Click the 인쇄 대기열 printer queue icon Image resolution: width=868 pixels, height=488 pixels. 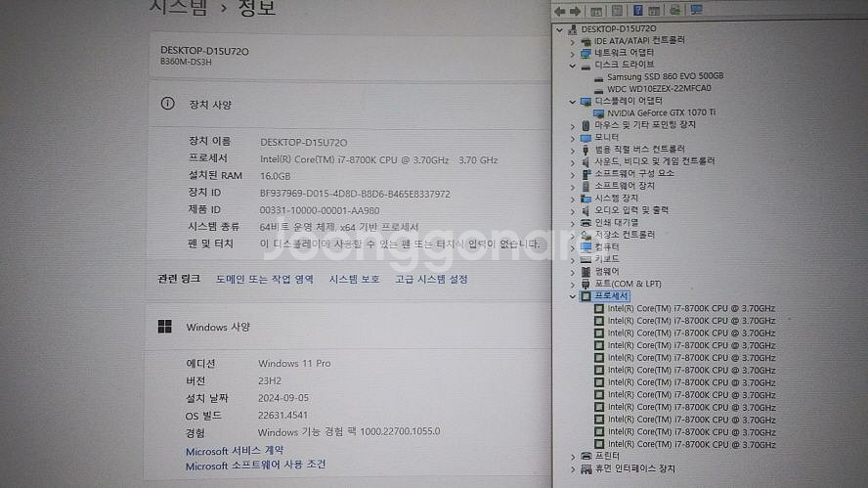pos(586,223)
